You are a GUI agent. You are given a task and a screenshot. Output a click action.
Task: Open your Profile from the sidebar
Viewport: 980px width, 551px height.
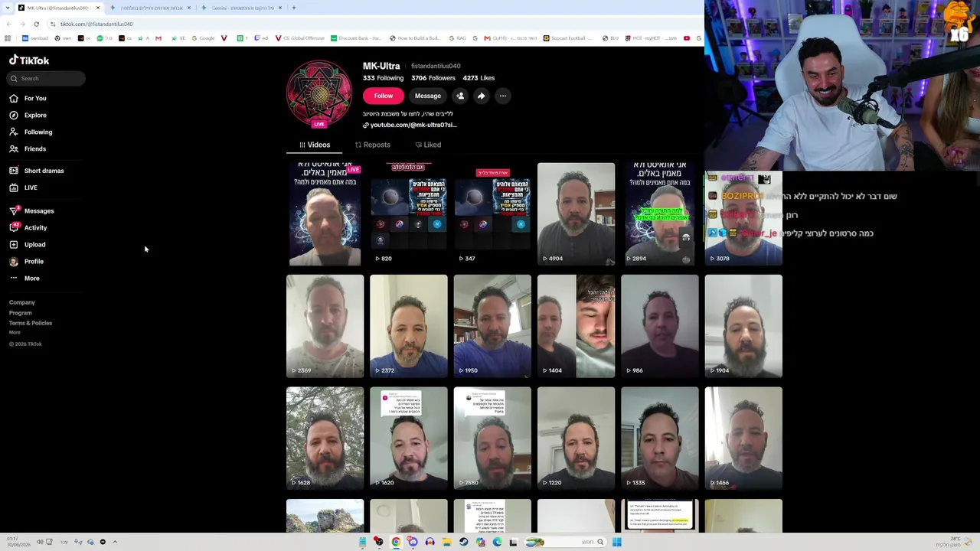point(27,262)
